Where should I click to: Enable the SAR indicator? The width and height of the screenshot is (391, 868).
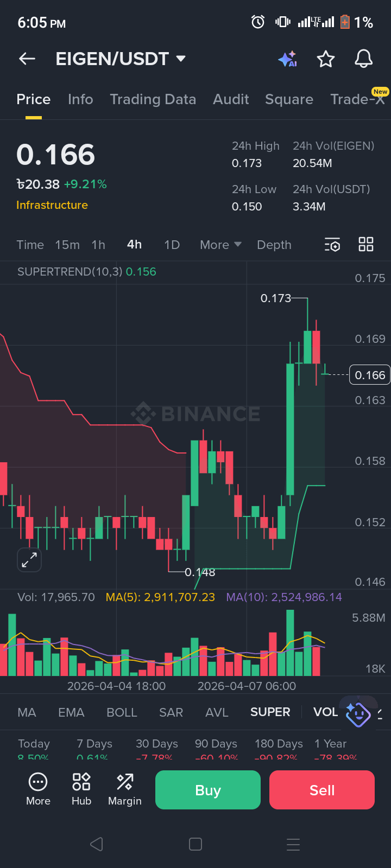point(171,712)
